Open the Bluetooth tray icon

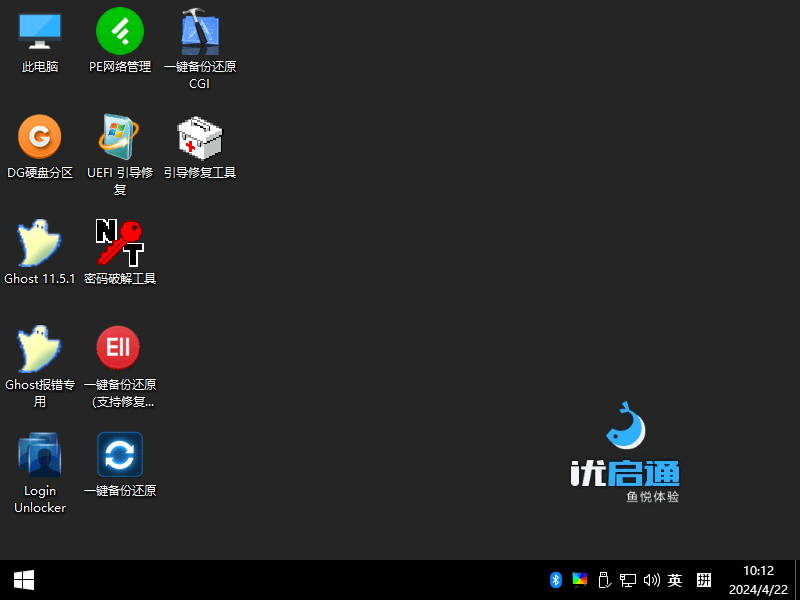point(555,580)
